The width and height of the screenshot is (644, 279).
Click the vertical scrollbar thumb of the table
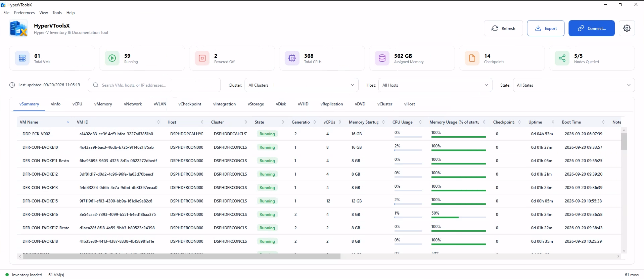(x=624, y=141)
